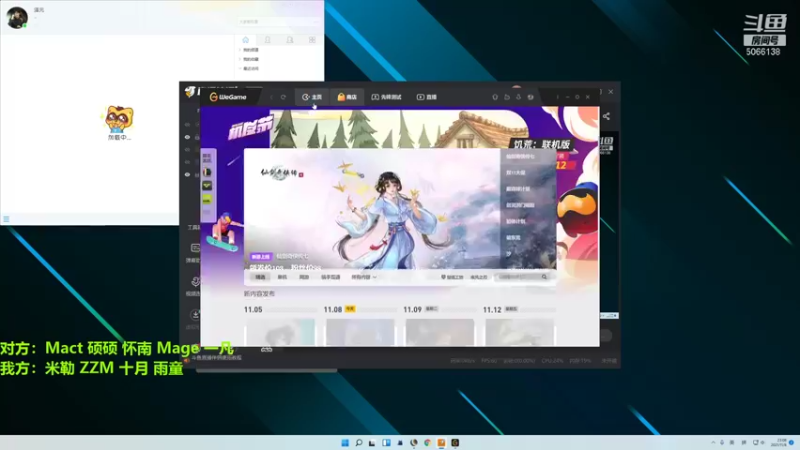Open the Windows Start button

345,443
